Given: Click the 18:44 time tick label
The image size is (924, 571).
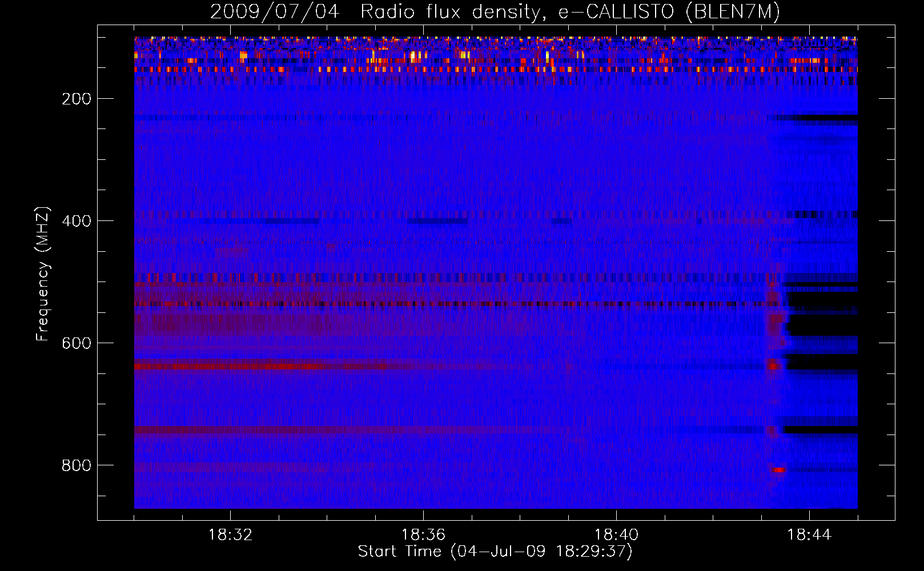Looking at the screenshot, I should pos(809,535).
